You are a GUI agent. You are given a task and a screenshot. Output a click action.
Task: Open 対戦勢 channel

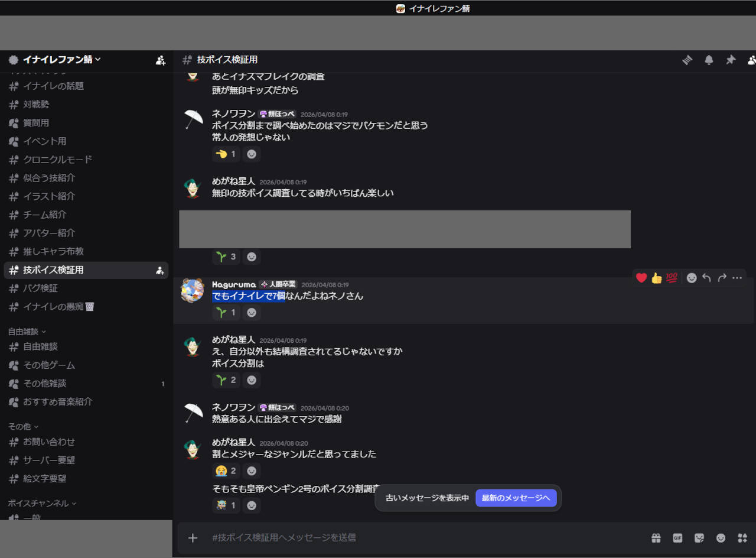[x=86, y=105]
